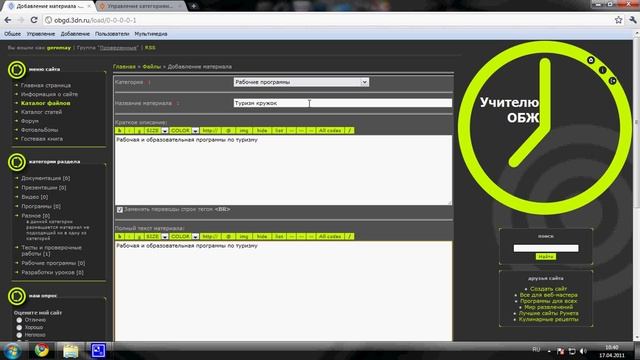640x360 pixels.
Task: Open All codes in brief description toolbar
Action: tap(330, 131)
